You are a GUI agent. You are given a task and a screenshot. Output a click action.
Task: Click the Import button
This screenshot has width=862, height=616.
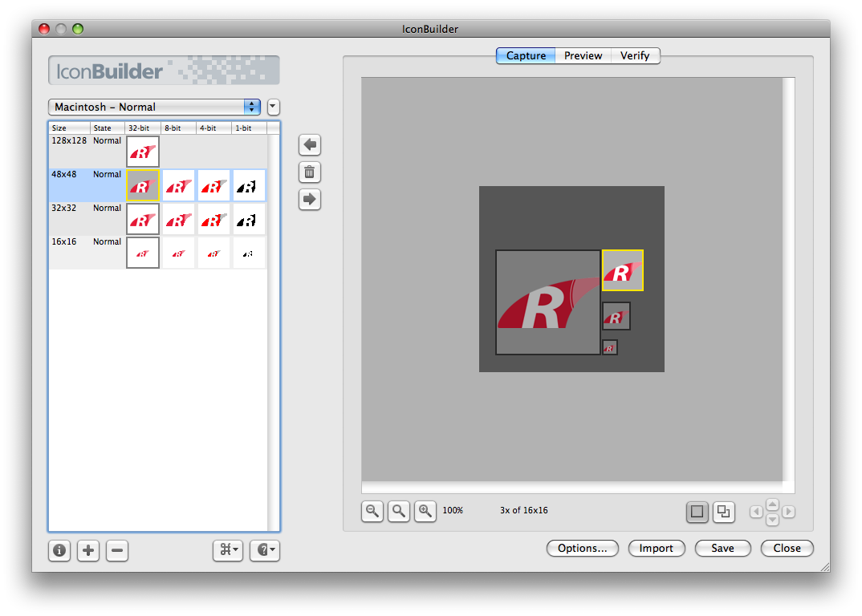click(657, 548)
